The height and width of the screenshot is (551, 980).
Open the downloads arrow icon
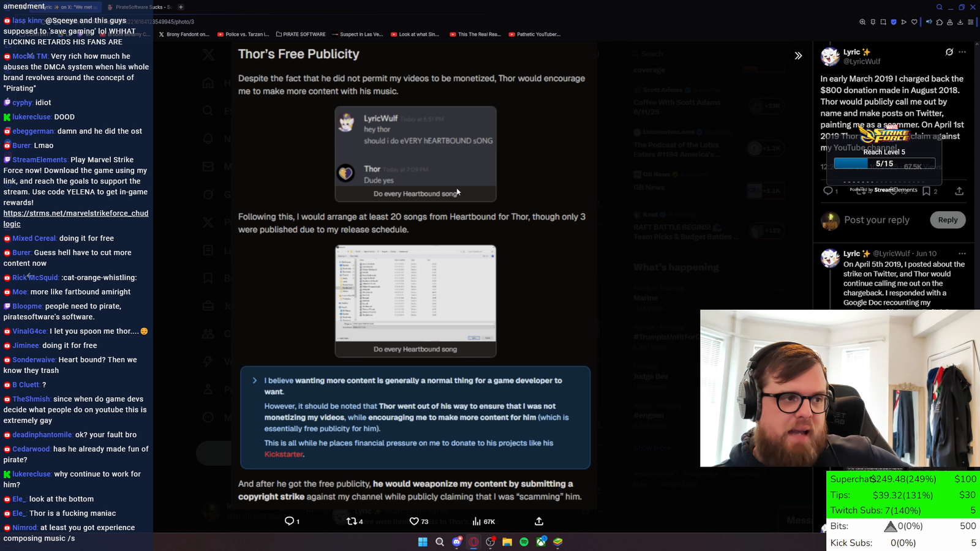pyautogui.click(x=960, y=22)
